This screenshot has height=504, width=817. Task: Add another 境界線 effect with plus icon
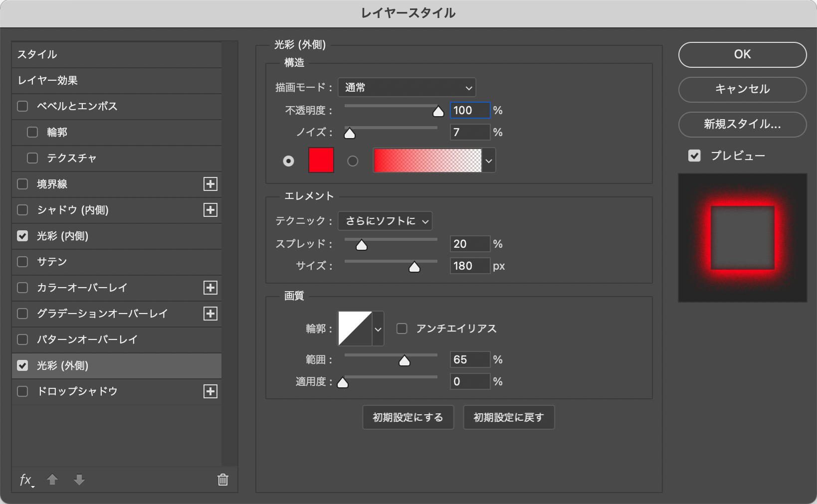(x=210, y=184)
